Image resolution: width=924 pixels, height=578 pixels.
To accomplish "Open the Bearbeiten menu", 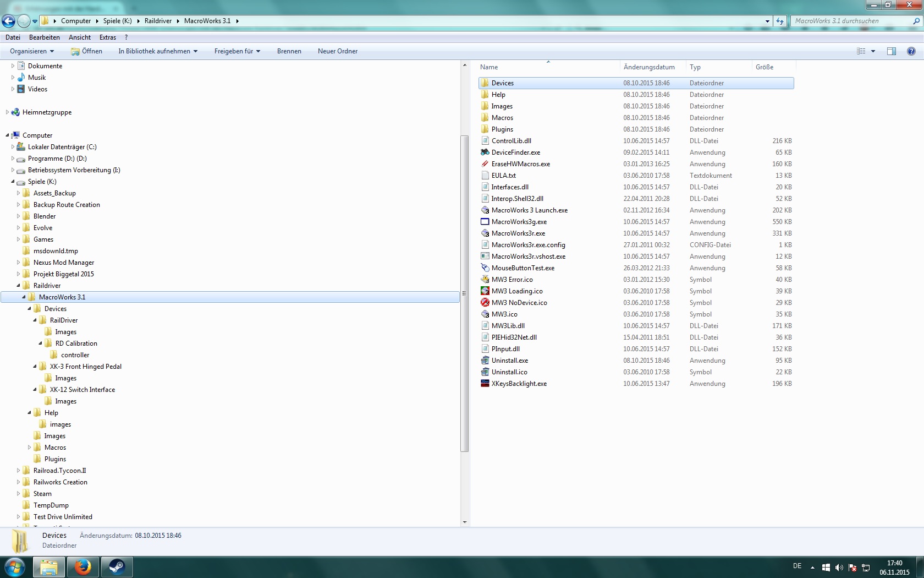I will pyautogui.click(x=45, y=37).
